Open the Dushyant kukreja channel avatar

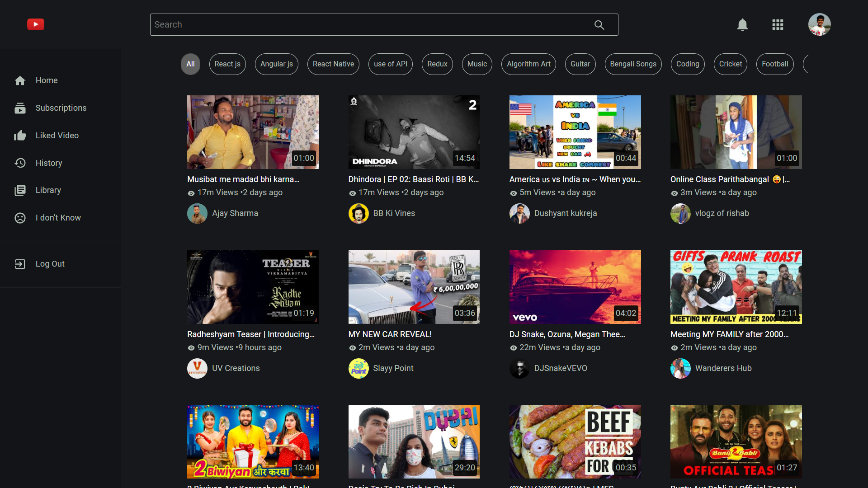point(519,213)
